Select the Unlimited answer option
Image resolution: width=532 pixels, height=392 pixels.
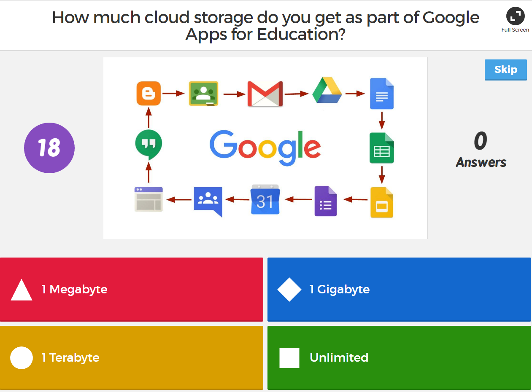399,357
